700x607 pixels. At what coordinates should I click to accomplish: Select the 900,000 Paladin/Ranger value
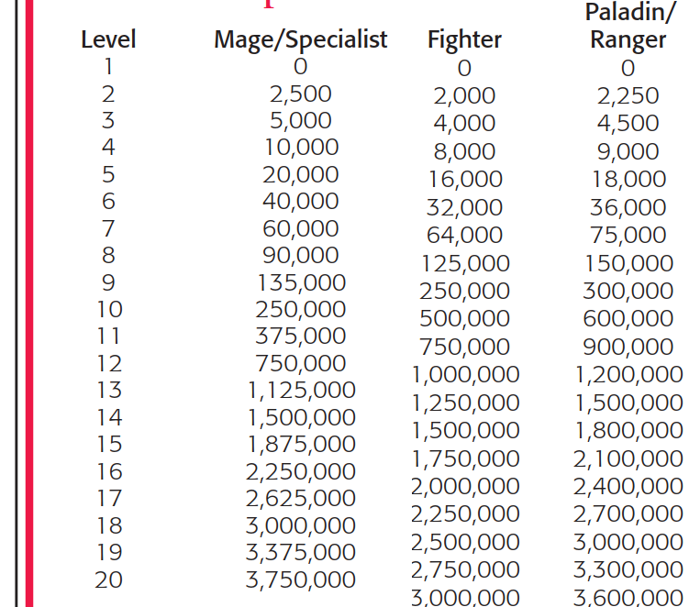[628, 347]
